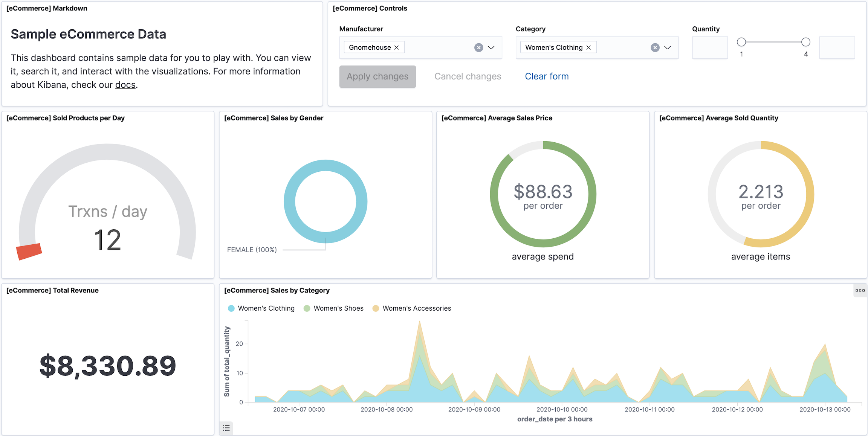Expand the Manufacturer dropdown chevron

pyautogui.click(x=491, y=47)
